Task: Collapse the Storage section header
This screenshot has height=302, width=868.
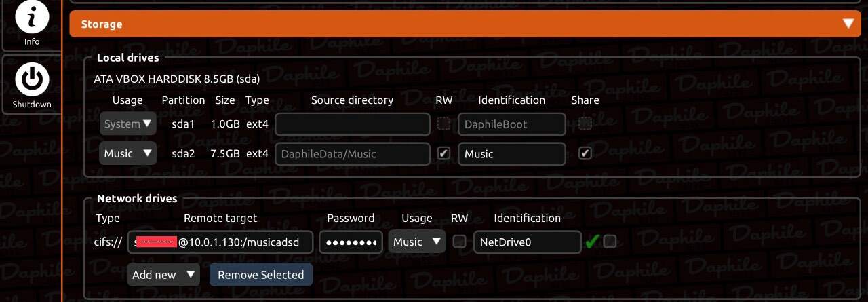Action: click(465, 24)
